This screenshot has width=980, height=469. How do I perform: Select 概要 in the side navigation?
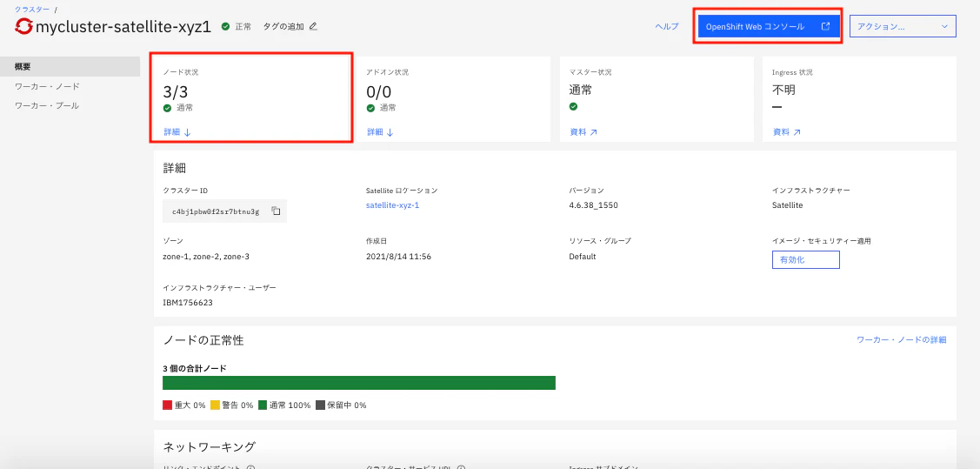(x=70, y=66)
